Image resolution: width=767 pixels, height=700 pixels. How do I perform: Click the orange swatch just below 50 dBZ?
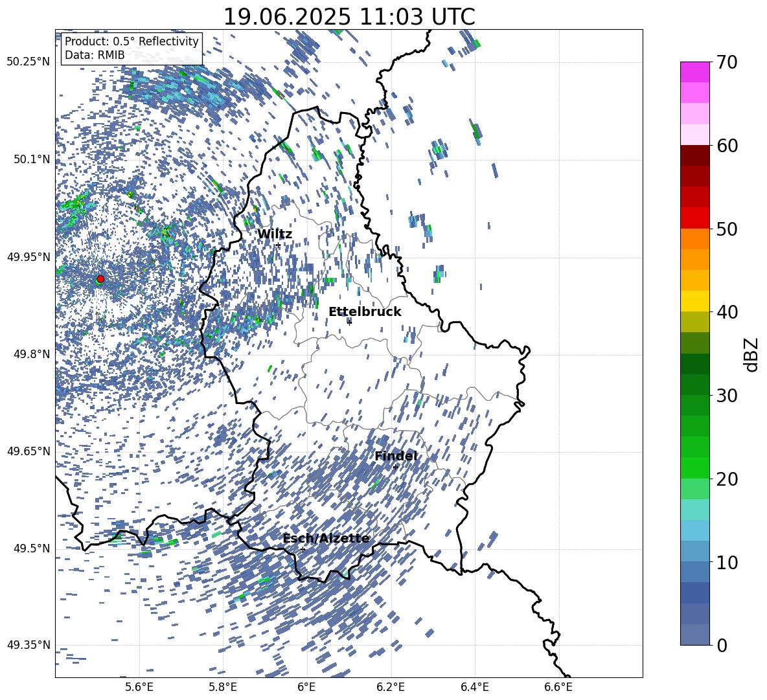click(694, 238)
